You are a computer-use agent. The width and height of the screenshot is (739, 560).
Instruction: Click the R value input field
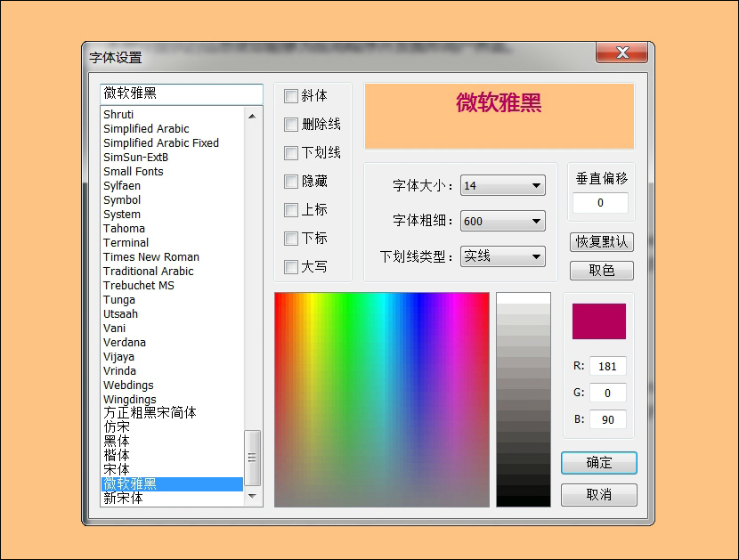(608, 365)
